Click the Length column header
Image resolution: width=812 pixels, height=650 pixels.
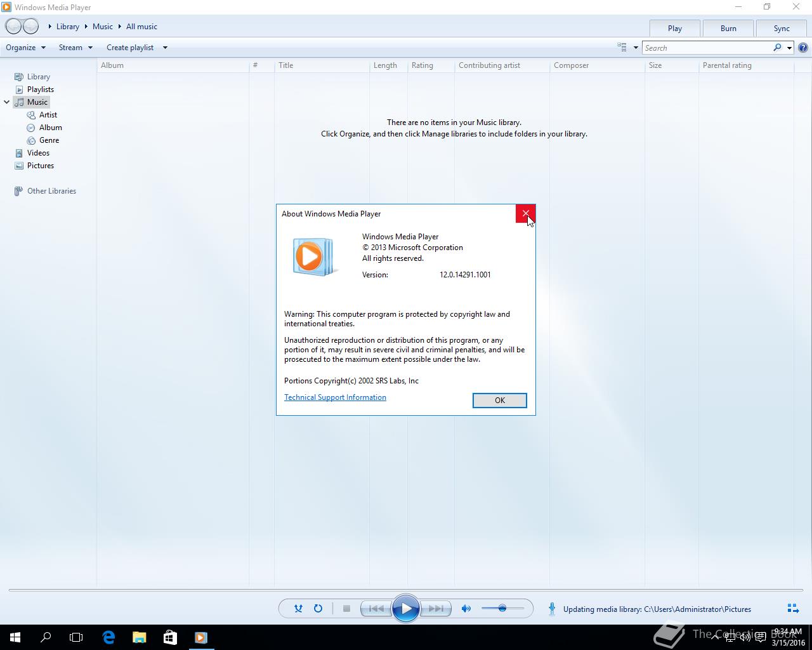388,65
